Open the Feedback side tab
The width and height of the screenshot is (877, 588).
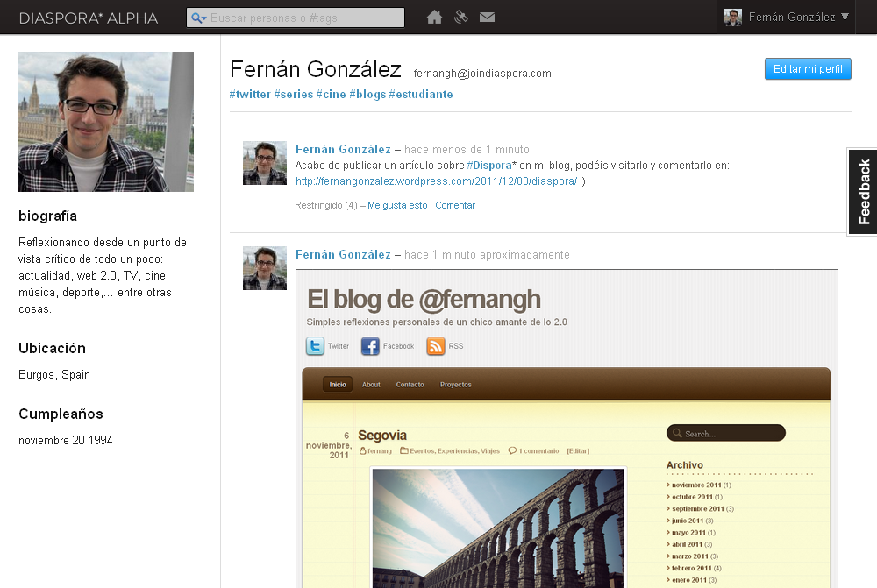pos(863,191)
